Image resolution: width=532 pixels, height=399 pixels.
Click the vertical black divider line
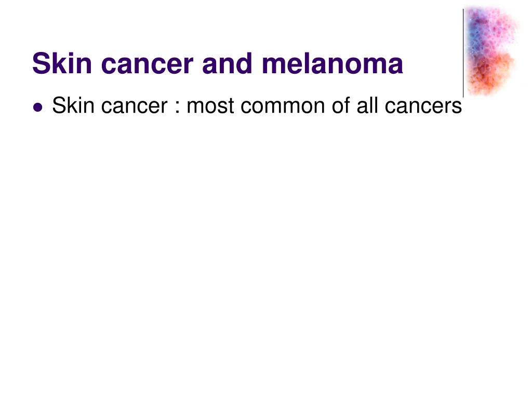[463, 54]
